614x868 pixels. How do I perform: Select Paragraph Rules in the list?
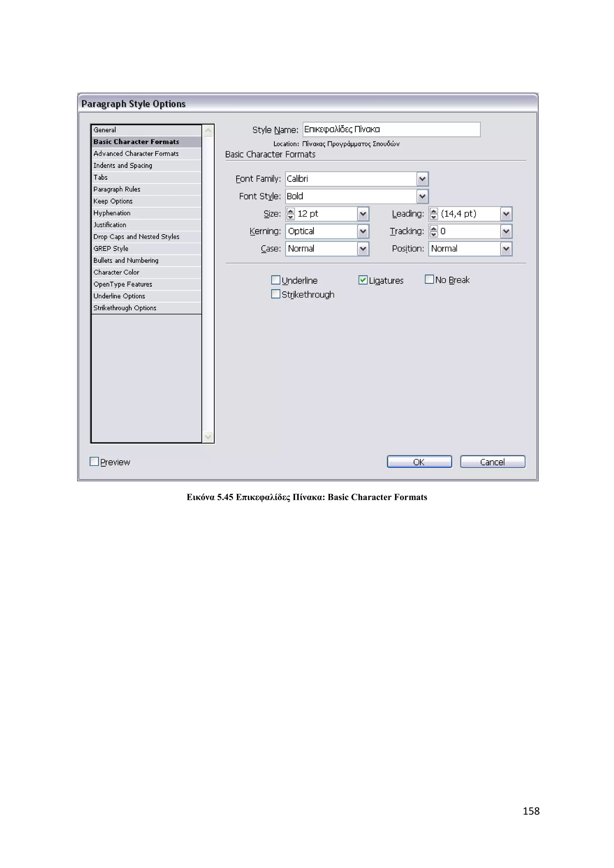point(146,189)
